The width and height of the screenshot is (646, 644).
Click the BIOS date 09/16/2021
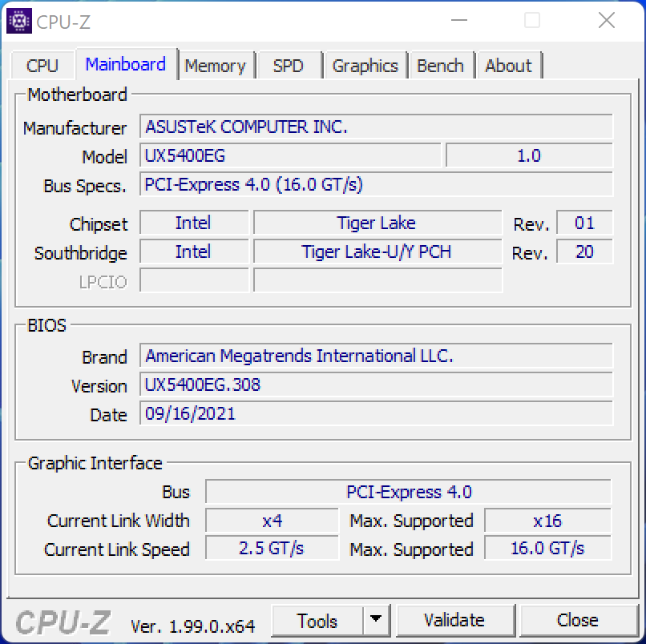pyautogui.click(x=376, y=413)
